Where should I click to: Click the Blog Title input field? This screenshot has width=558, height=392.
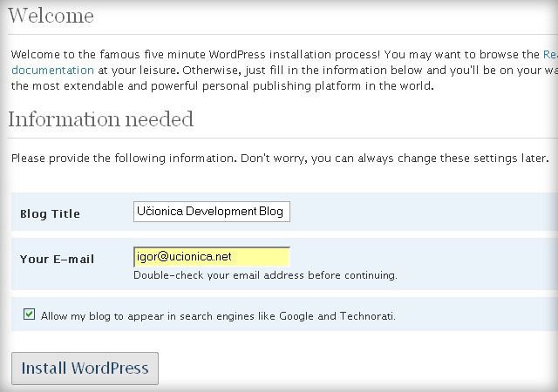(211, 212)
